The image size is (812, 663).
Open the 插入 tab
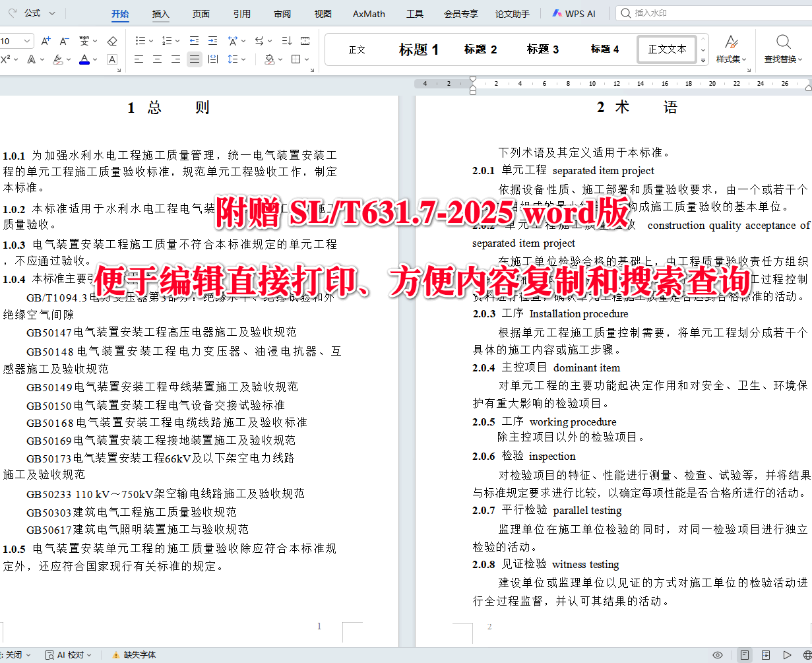pyautogui.click(x=160, y=14)
